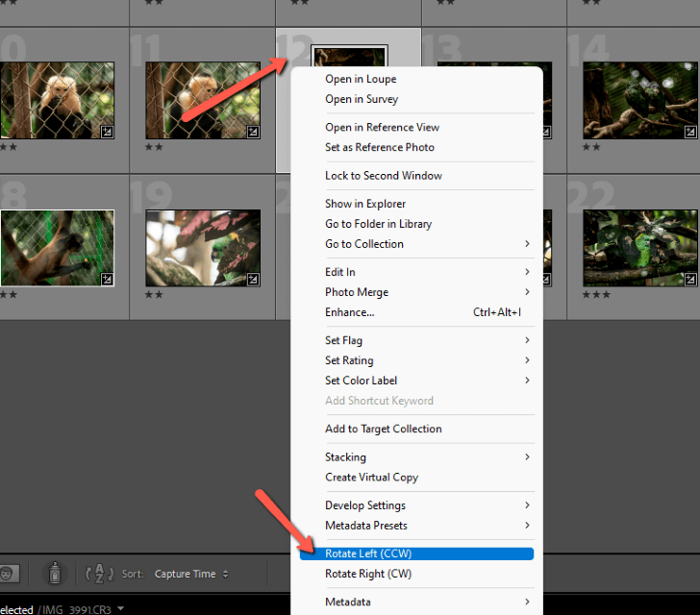
Task: Select Go to Folder in Library
Action: click(x=416, y=224)
